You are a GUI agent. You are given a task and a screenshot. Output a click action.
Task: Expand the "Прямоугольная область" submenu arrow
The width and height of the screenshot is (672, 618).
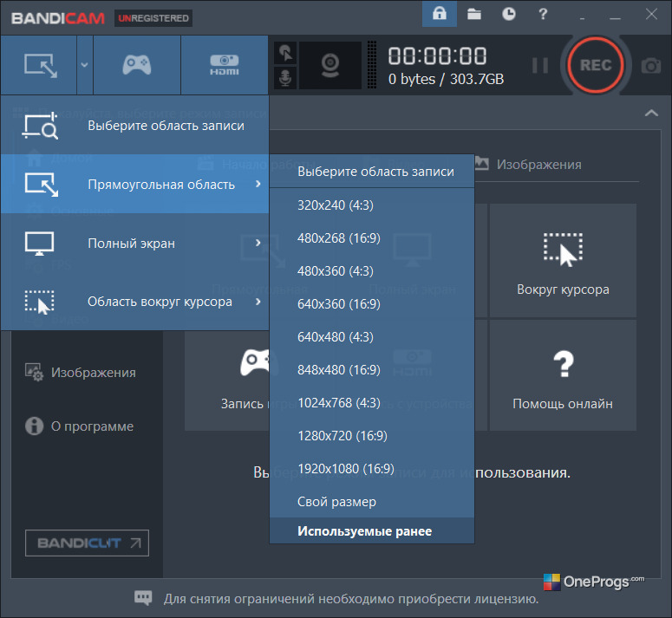[x=258, y=184]
